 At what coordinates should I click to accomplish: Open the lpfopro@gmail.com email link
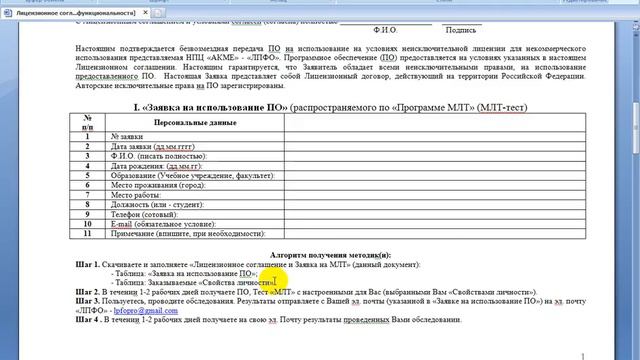coord(146,310)
